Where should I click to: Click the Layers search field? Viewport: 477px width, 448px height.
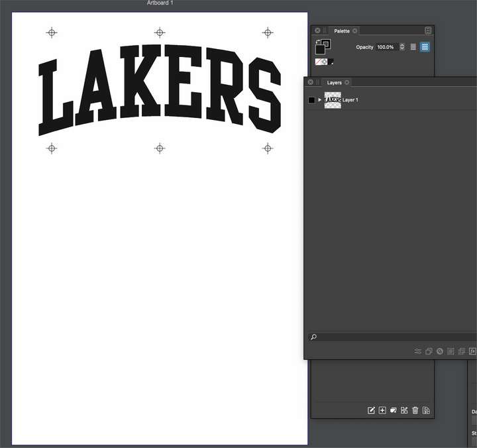tap(392, 337)
